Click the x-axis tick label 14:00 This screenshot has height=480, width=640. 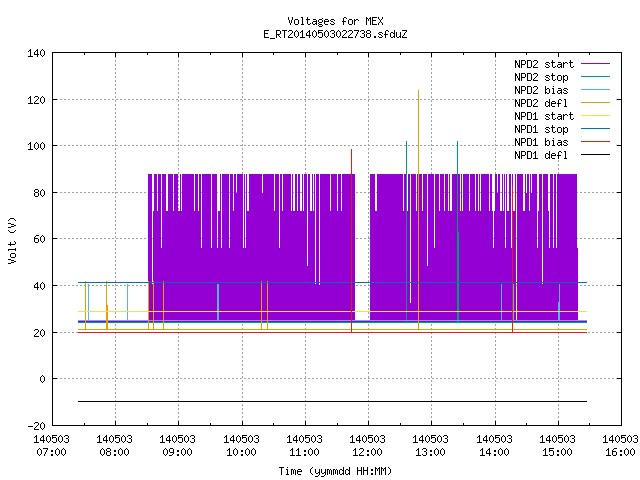(494, 452)
